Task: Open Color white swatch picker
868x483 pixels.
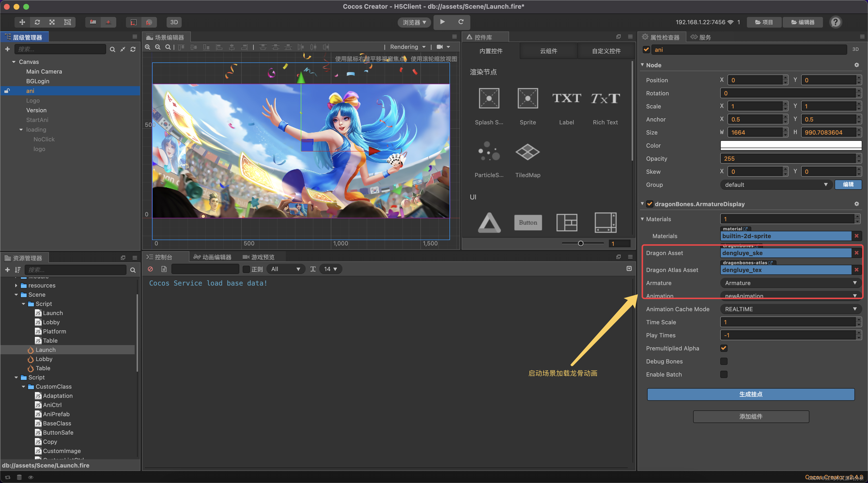Action: [x=790, y=145]
